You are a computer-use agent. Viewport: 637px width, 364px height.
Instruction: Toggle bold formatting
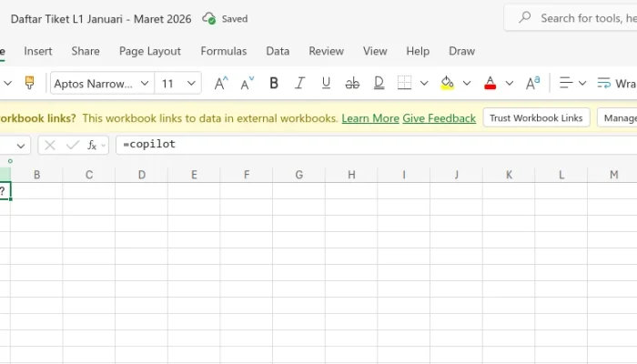[274, 84]
